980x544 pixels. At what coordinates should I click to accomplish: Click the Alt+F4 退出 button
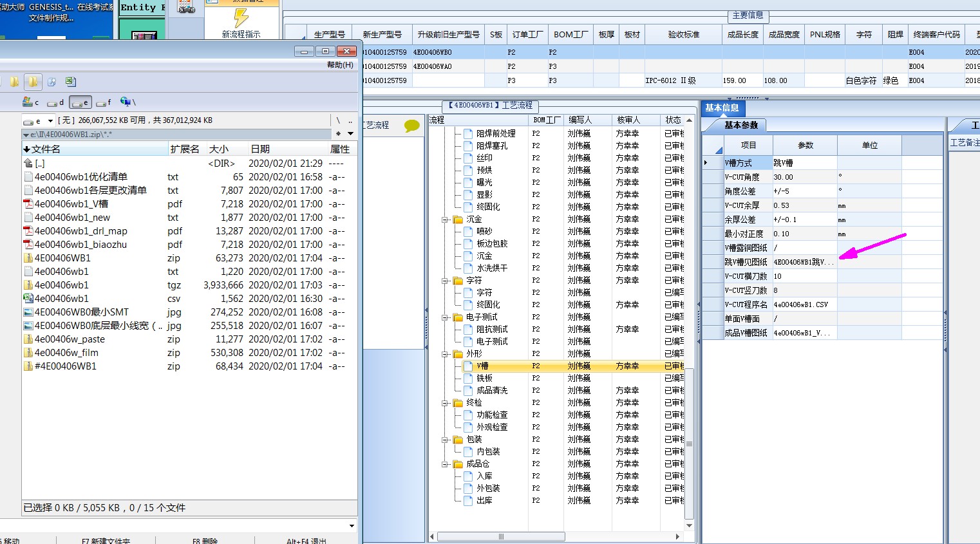click(x=306, y=541)
